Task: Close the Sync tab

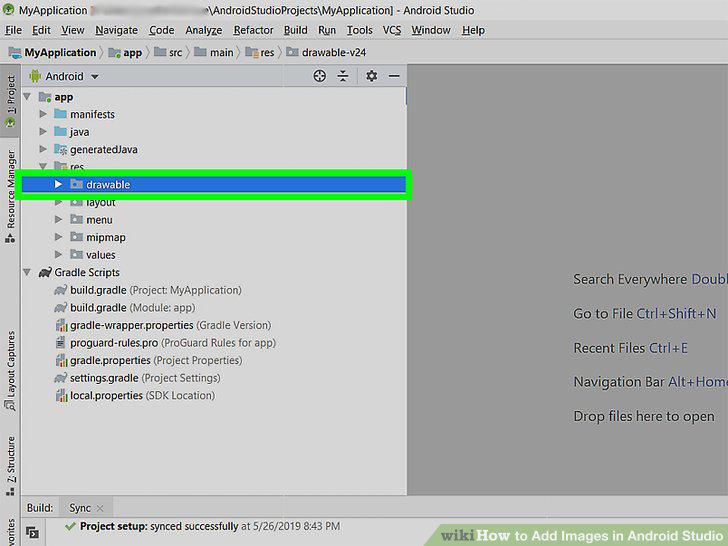Action: (100, 508)
